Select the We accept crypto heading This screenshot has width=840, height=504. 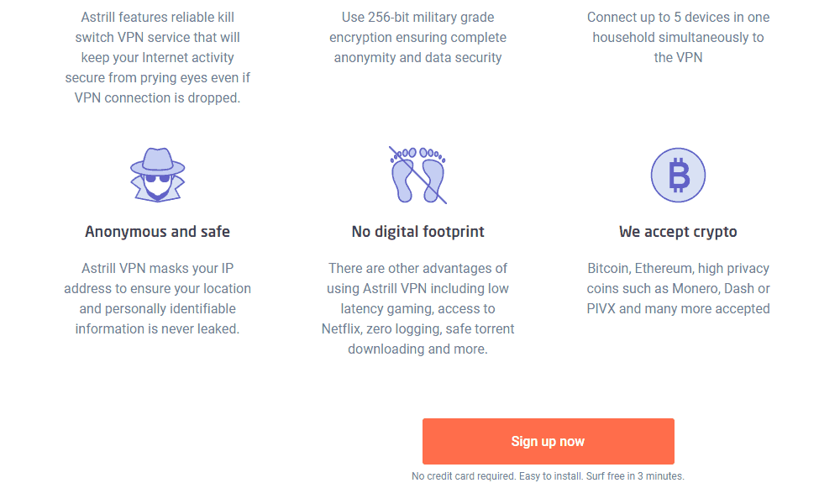tap(678, 231)
